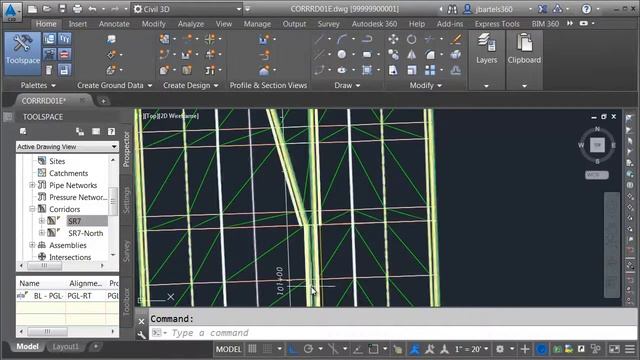Click the ViewCube TOP face
The height and width of the screenshot is (360, 640).
pos(597,144)
